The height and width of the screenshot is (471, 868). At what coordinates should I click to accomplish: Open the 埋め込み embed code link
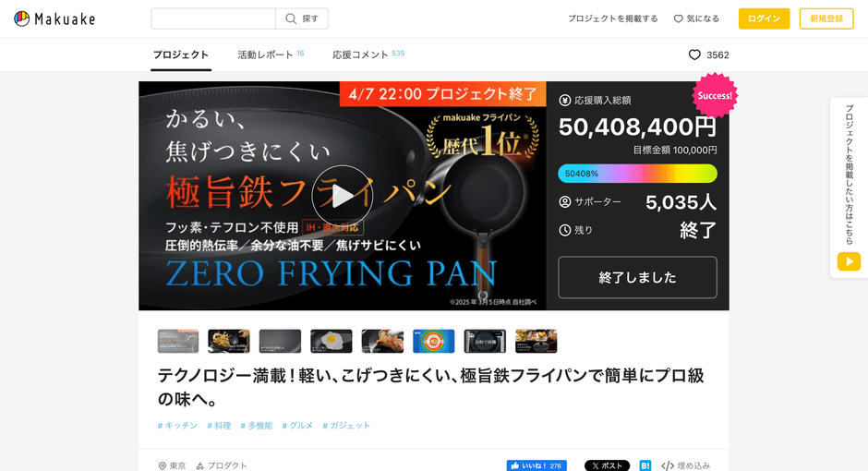(686, 465)
